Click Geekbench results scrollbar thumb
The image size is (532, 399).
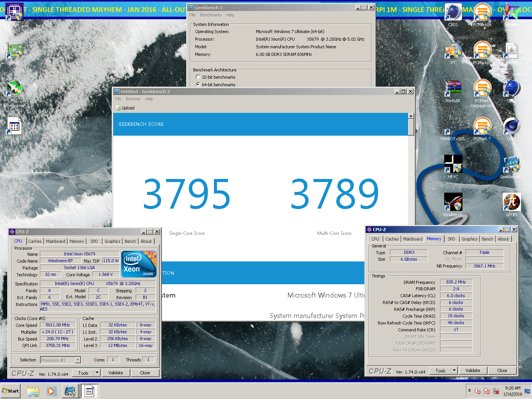[411, 127]
